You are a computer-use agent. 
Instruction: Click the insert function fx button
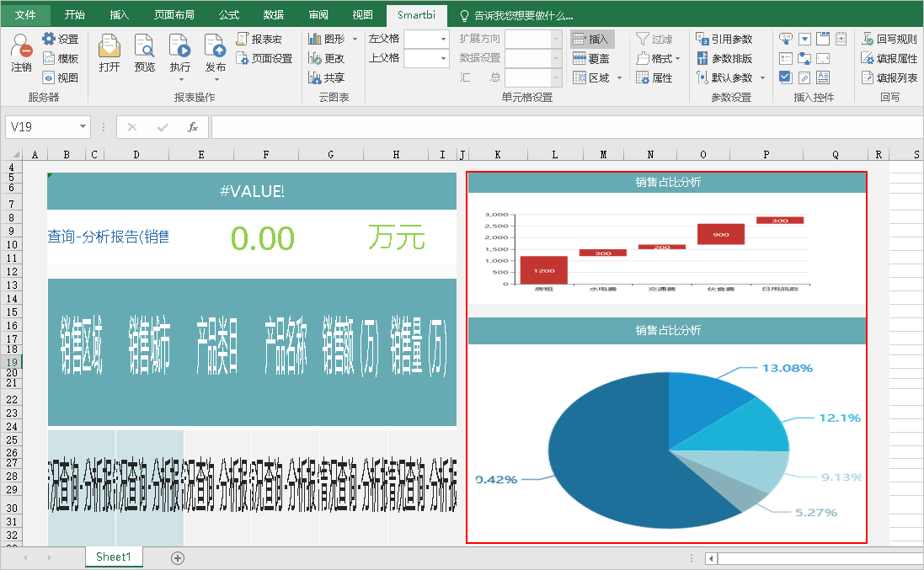[192, 126]
